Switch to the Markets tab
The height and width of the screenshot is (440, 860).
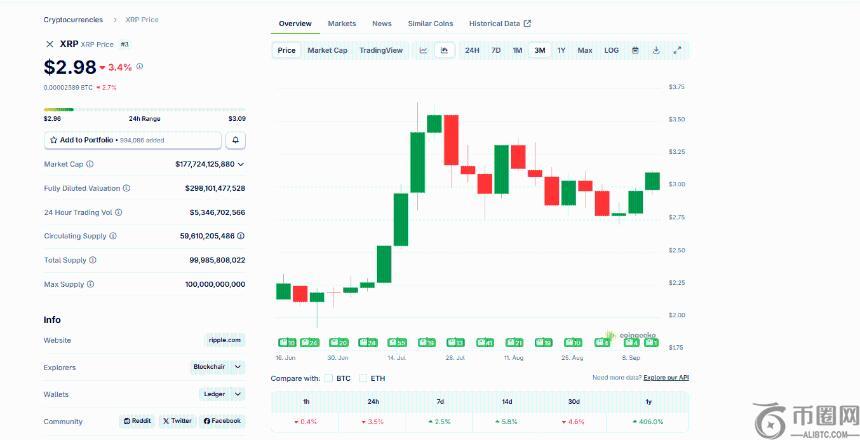(341, 23)
